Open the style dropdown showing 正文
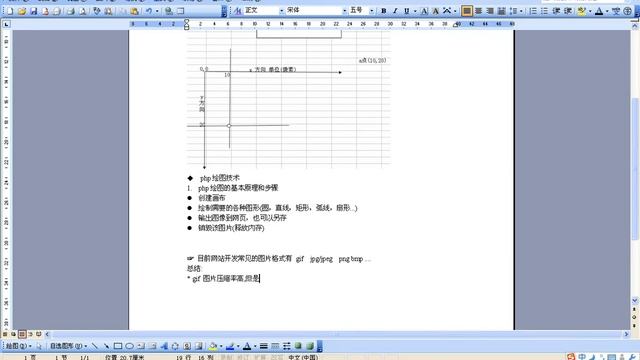The image size is (640, 360). [x=282, y=11]
